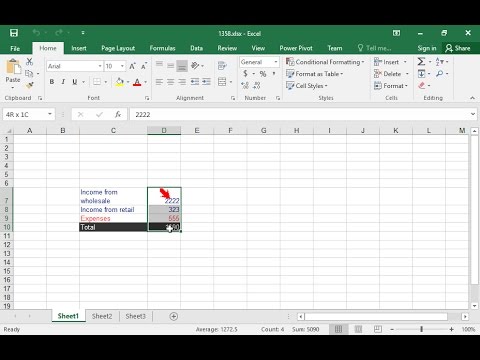480x360 pixels.
Task: Switch to the Formulas tab
Action: 162,48
